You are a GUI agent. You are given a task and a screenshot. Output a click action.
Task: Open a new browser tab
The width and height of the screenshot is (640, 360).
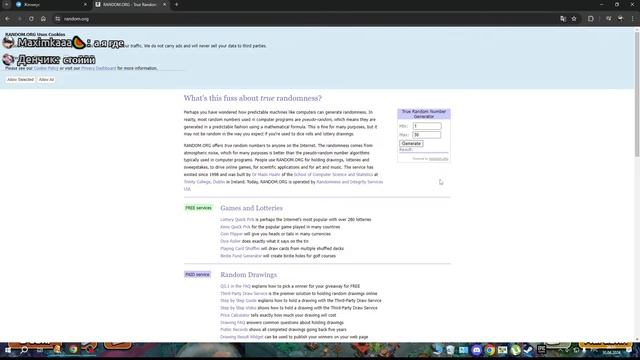pos(176,4)
